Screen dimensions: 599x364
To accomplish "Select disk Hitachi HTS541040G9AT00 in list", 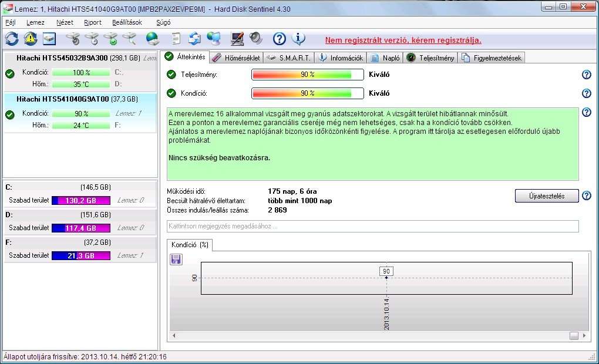I will click(80, 112).
